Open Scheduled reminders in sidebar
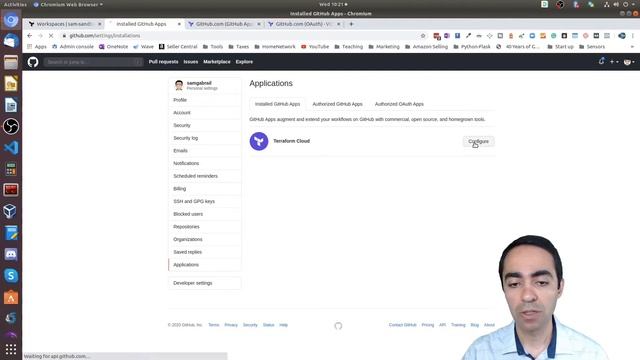Image resolution: width=640 pixels, height=360 pixels. (204, 176)
